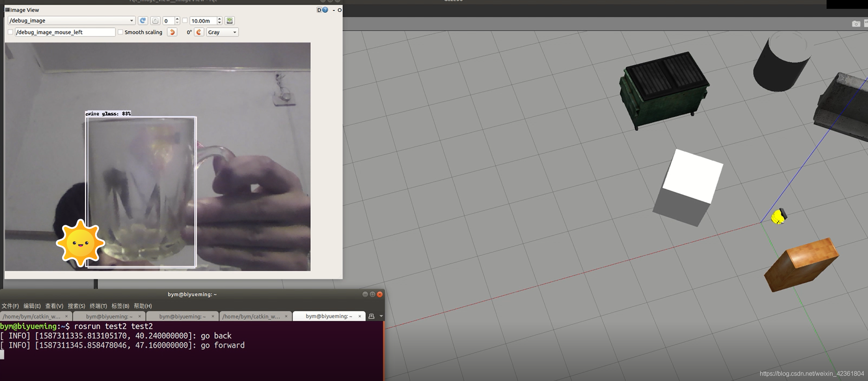Viewport: 868px width, 381px height.
Task: Select the green dumpster model in Gazebo
Action: click(x=664, y=90)
